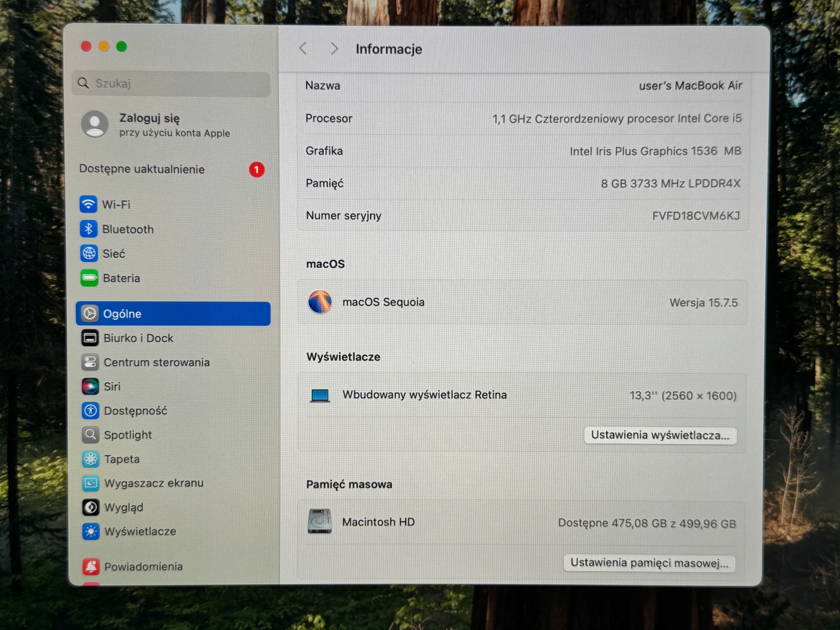Open the Bluetooth icon in sidebar
The height and width of the screenshot is (630, 840).
pyautogui.click(x=89, y=229)
